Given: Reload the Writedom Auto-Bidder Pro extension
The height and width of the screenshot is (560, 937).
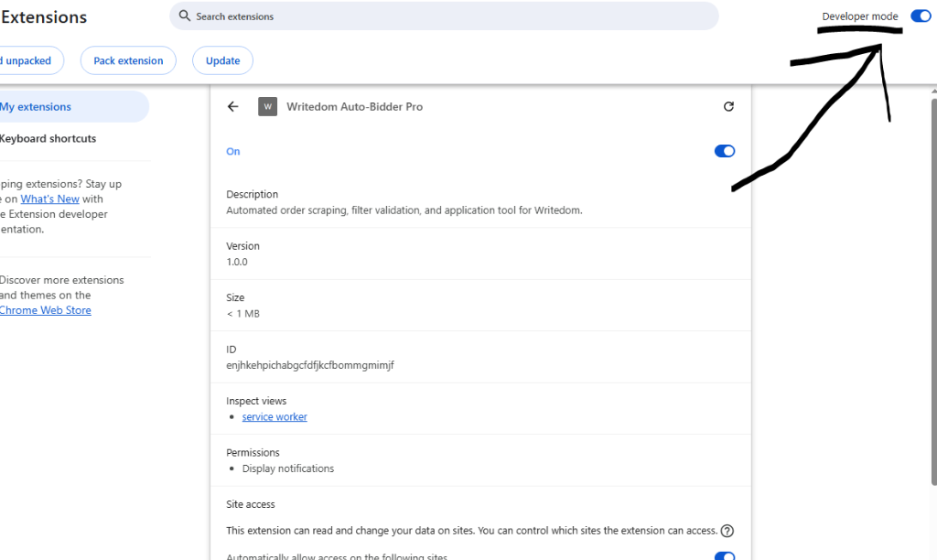Looking at the screenshot, I should coord(728,106).
